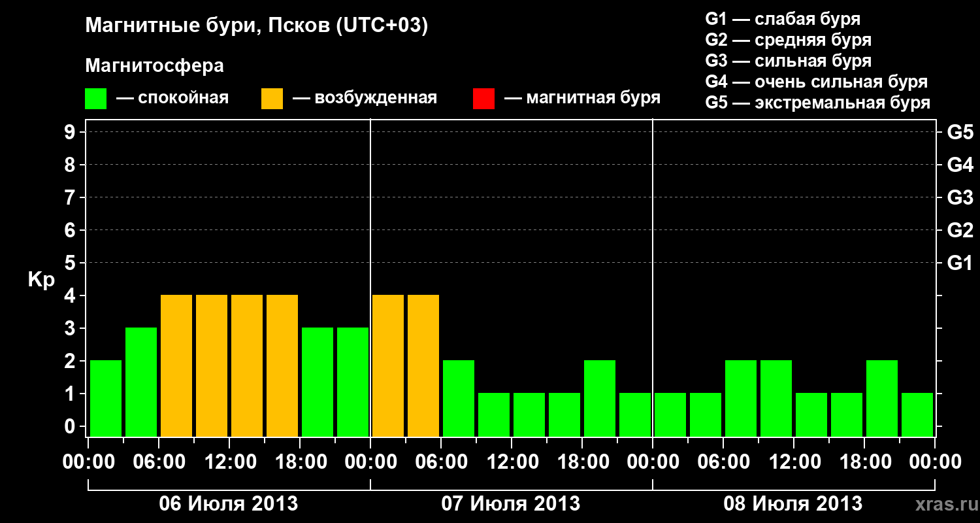Image resolution: width=980 pixels, height=523 pixels.
Task: Click the right-axis 'G4' label
Action: (x=960, y=165)
